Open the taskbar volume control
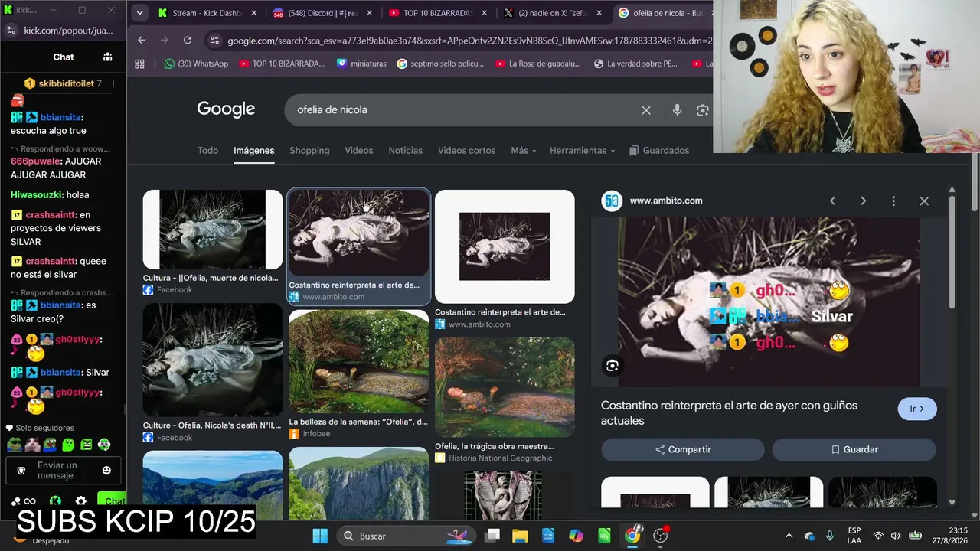This screenshot has width=980, height=551. (x=896, y=536)
